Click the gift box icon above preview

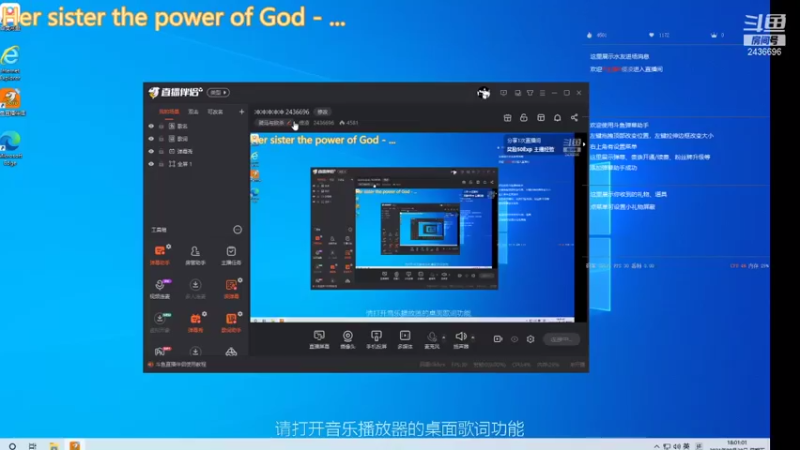pos(507,118)
